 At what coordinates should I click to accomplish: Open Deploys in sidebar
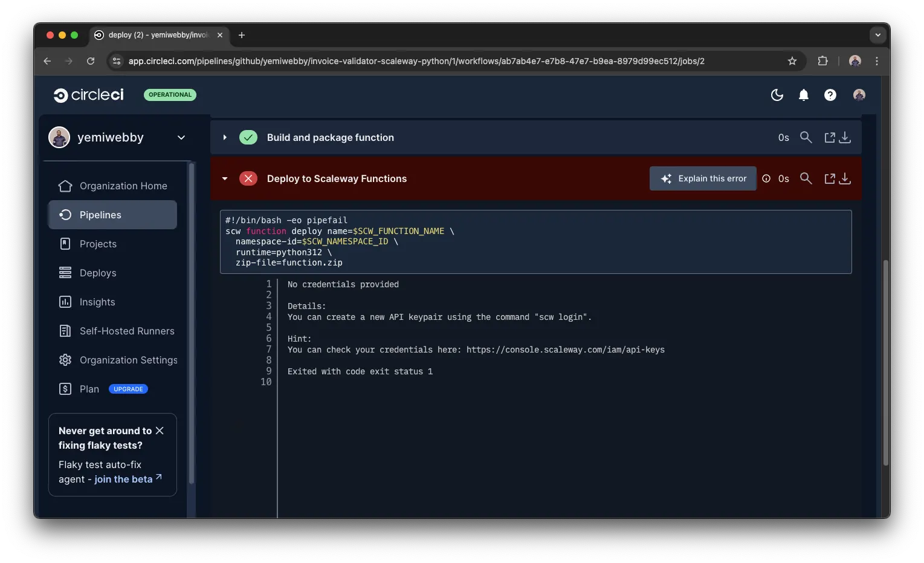tap(112, 273)
